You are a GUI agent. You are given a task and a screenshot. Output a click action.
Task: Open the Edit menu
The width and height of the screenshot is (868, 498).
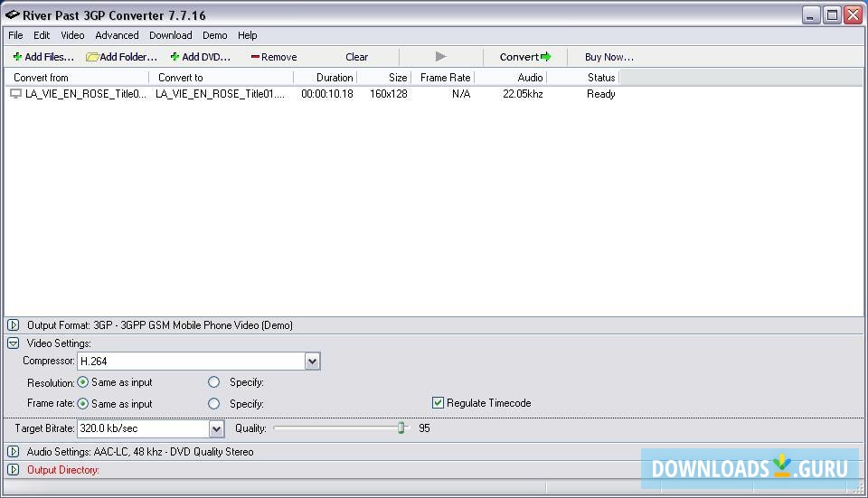point(42,35)
